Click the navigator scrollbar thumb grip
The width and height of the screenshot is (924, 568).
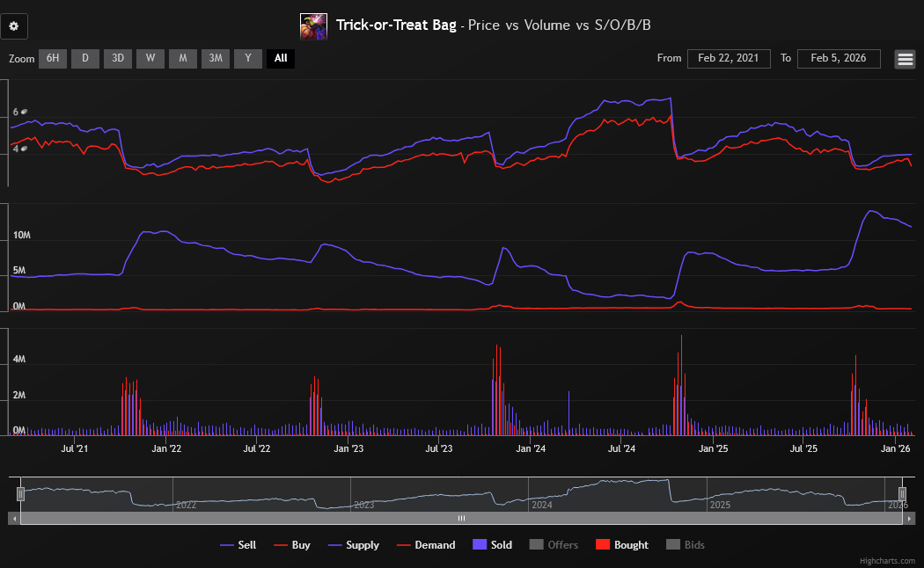[x=461, y=519]
